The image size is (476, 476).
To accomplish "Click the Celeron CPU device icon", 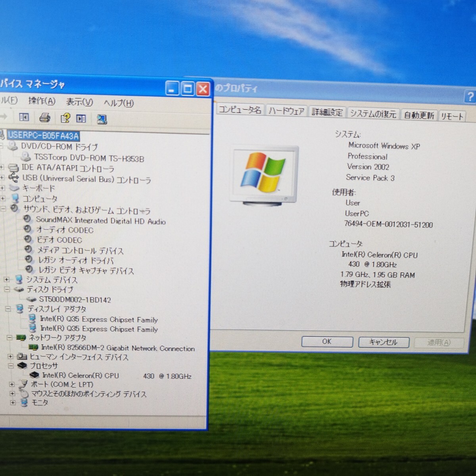I will pyautogui.click(x=35, y=375).
